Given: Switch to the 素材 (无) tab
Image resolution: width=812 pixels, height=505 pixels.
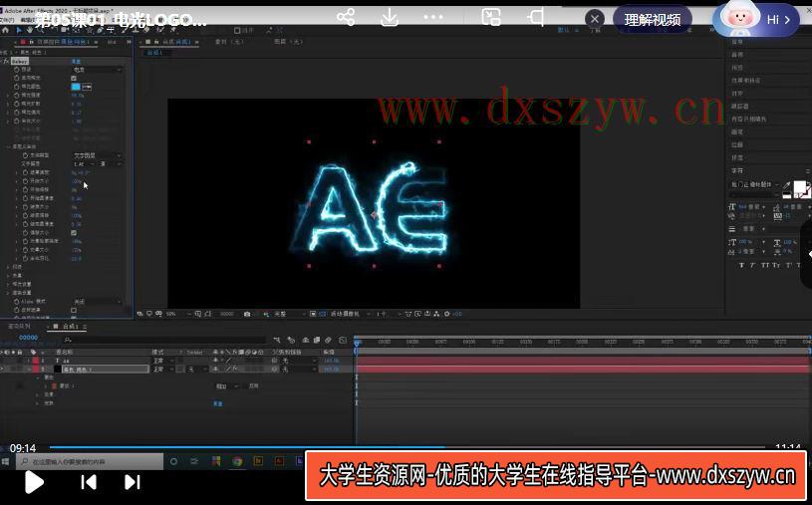Looking at the screenshot, I should (x=229, y=42).
